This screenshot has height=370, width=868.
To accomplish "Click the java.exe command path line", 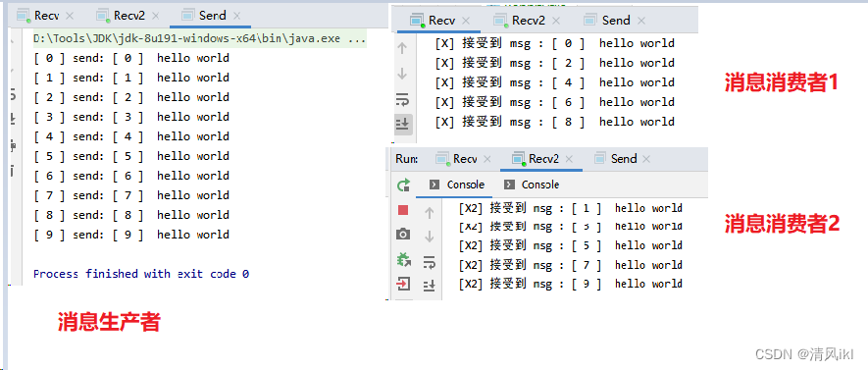I will click(x=199, y=39).
